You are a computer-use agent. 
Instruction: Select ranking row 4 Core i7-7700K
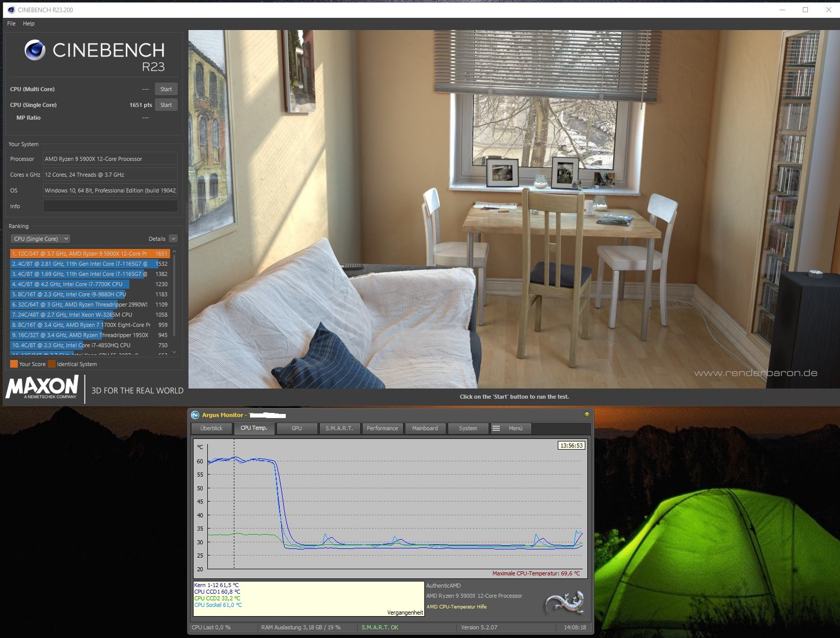[x=90, y=284]
